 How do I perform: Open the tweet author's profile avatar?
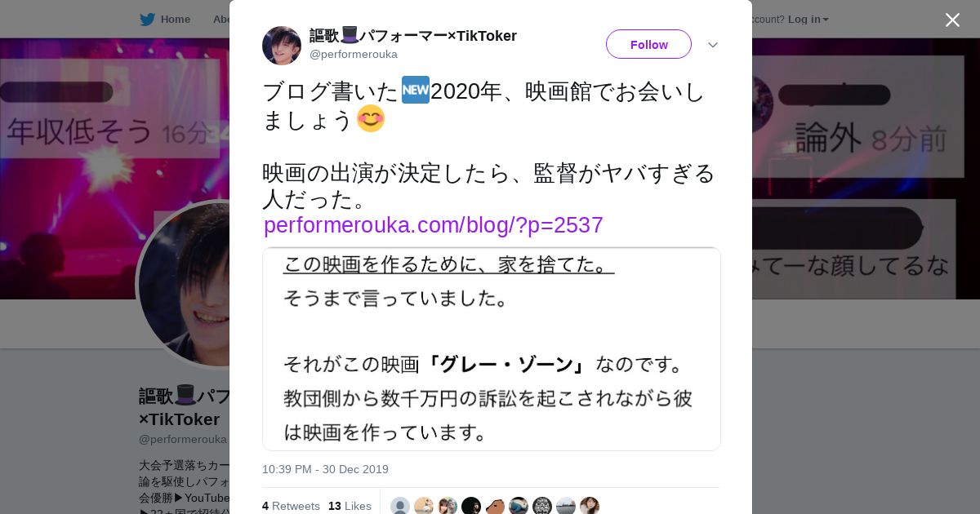pyautogui.click(x=282, y=46)
